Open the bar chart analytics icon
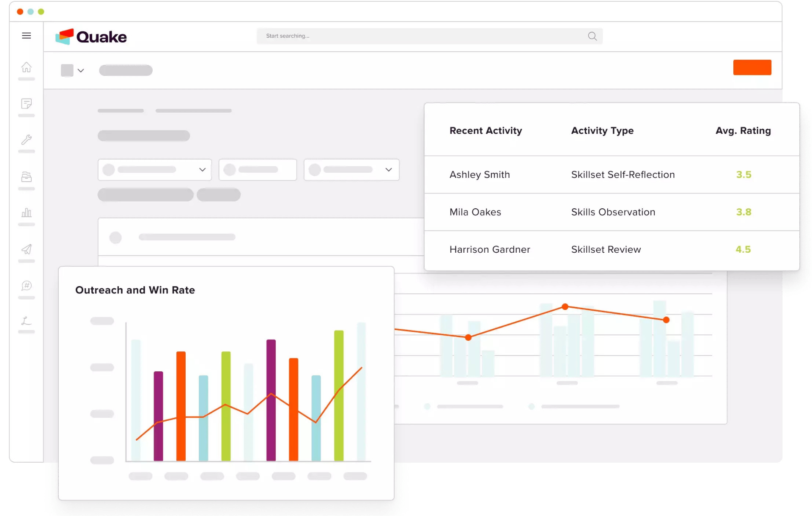The width and height of the screenshot is (812, 516). pos(26,212)
